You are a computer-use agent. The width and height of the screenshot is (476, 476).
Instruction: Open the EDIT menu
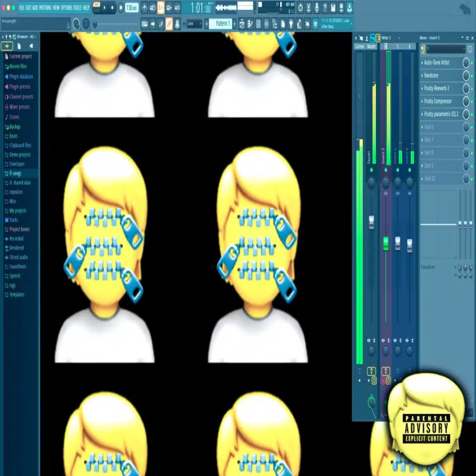(28, 8)
